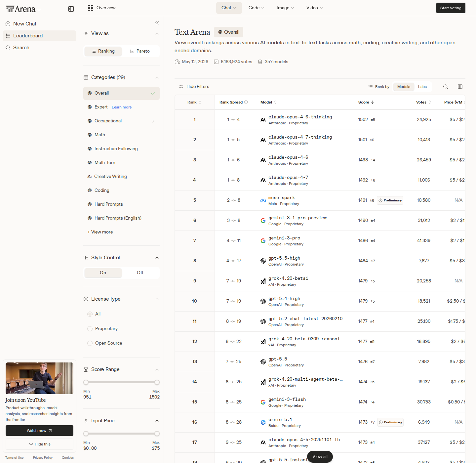Click the New Chat plus icon

[8, 24]
